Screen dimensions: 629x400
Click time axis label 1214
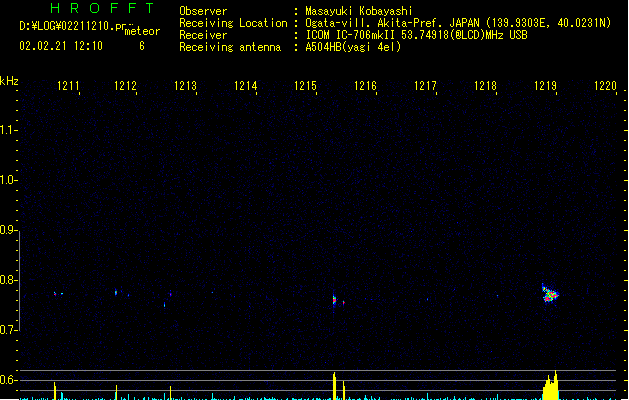(x=246, y=86)
